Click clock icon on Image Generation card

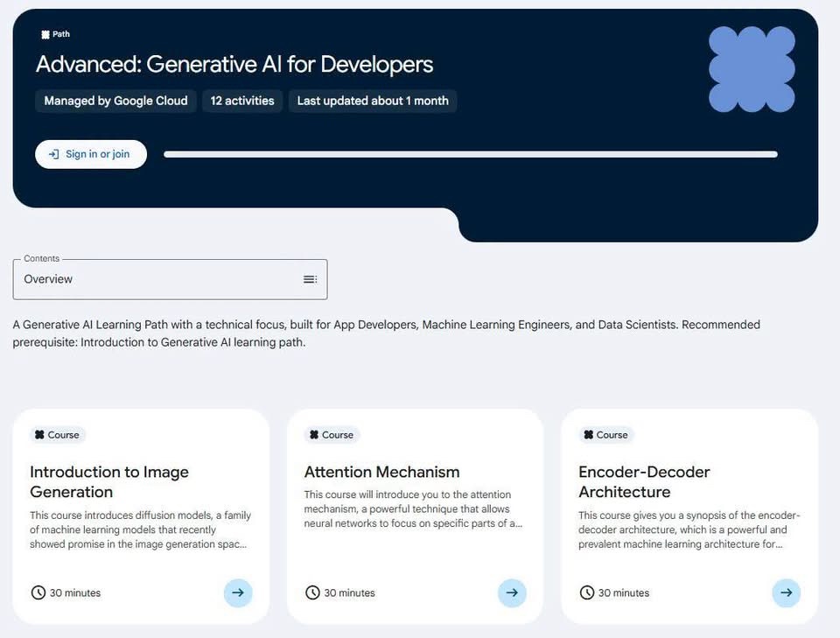(x=38, y=592)
